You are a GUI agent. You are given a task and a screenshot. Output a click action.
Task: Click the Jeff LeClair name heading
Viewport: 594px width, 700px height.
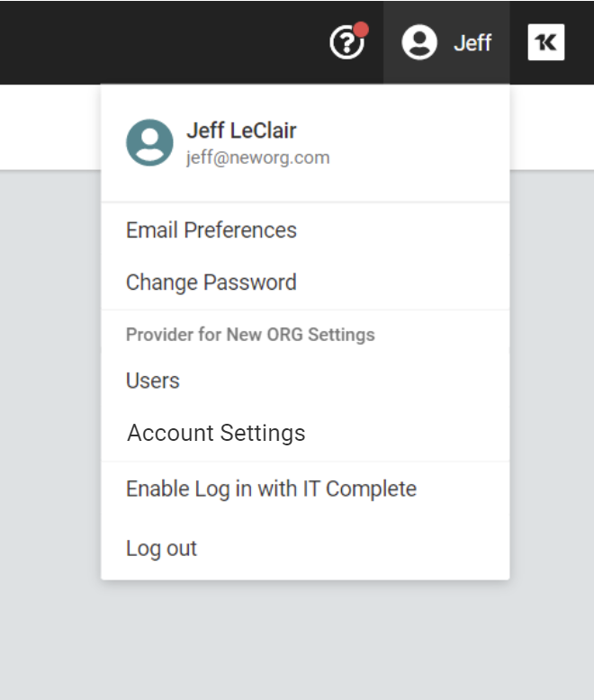tap(241, 130)
